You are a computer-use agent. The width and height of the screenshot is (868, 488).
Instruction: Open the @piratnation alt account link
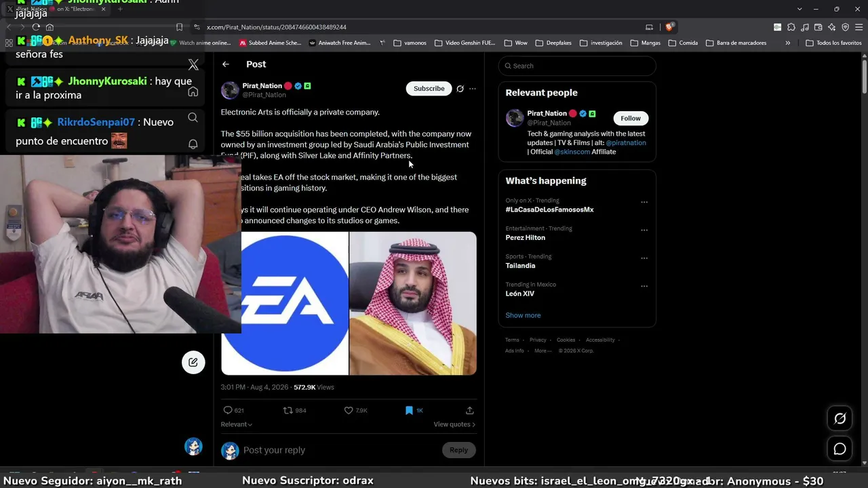point(626,143)
